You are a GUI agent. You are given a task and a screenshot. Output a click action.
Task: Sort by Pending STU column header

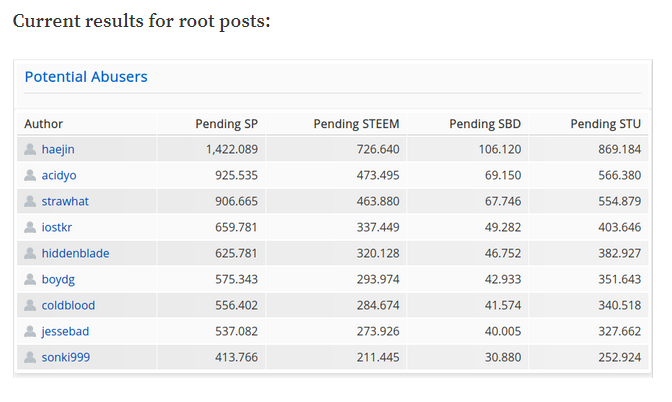[605, 124]
